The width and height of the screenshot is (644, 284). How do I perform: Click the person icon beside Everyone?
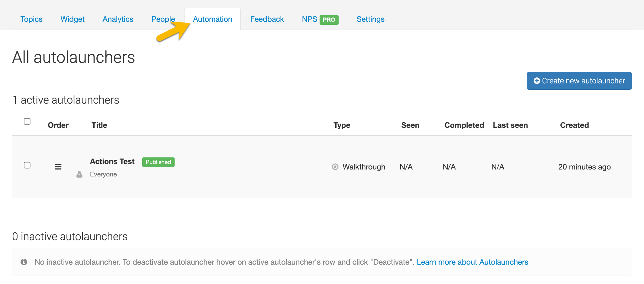pos(79,174)
